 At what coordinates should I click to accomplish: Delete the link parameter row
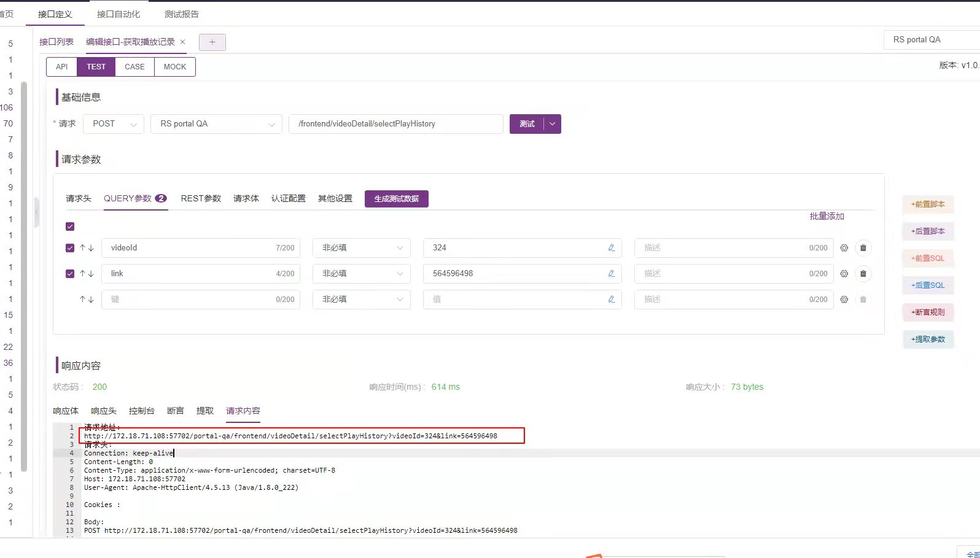863,274
